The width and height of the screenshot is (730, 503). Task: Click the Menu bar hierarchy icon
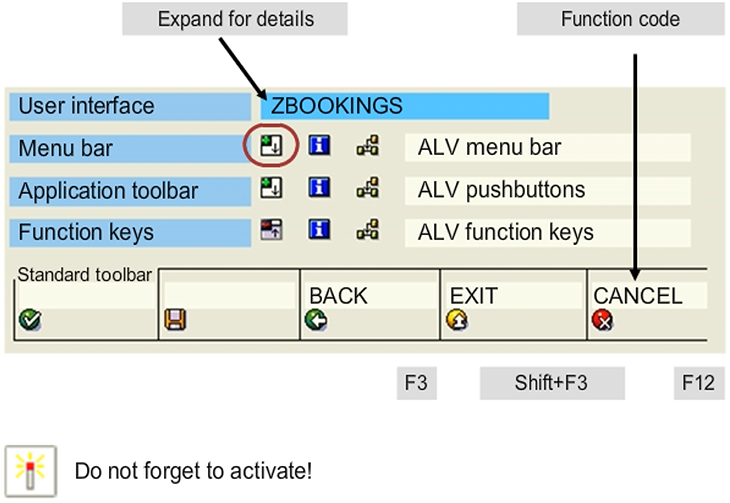[368, 148]
